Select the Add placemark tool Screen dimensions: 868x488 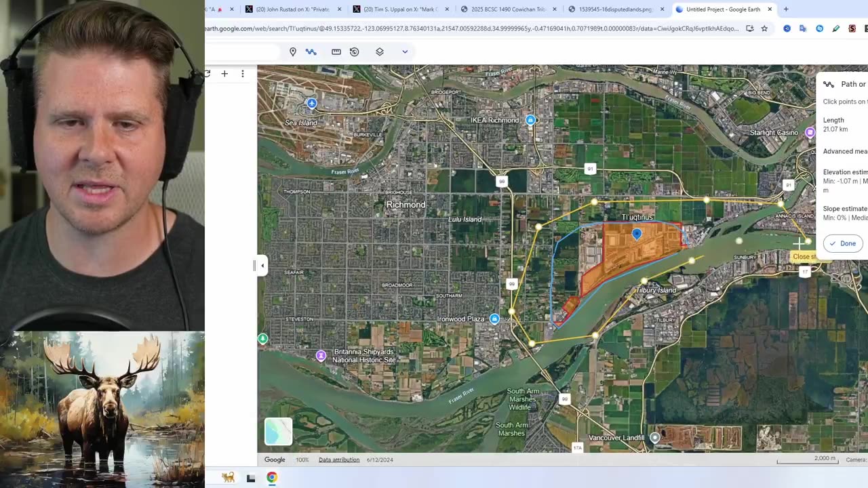293,52
